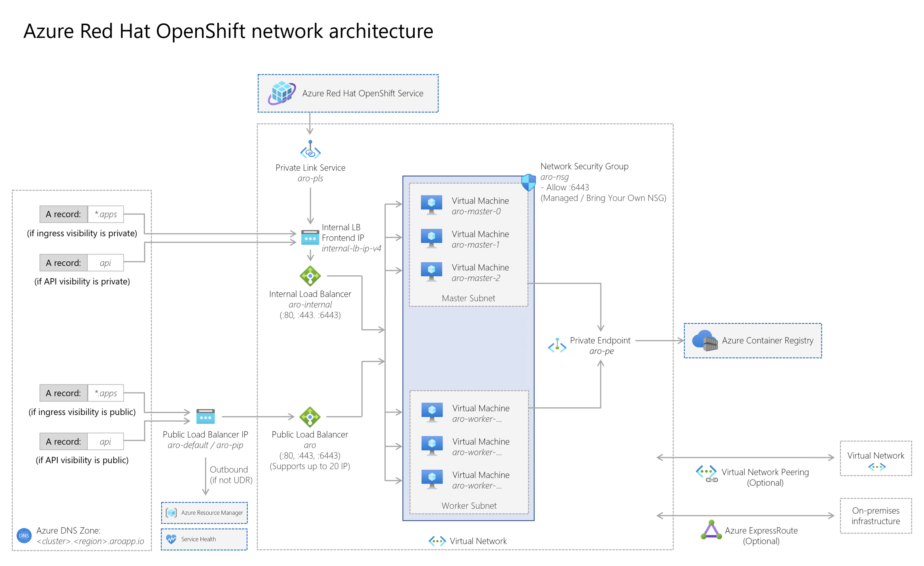Click the diagram title heading

228,31
